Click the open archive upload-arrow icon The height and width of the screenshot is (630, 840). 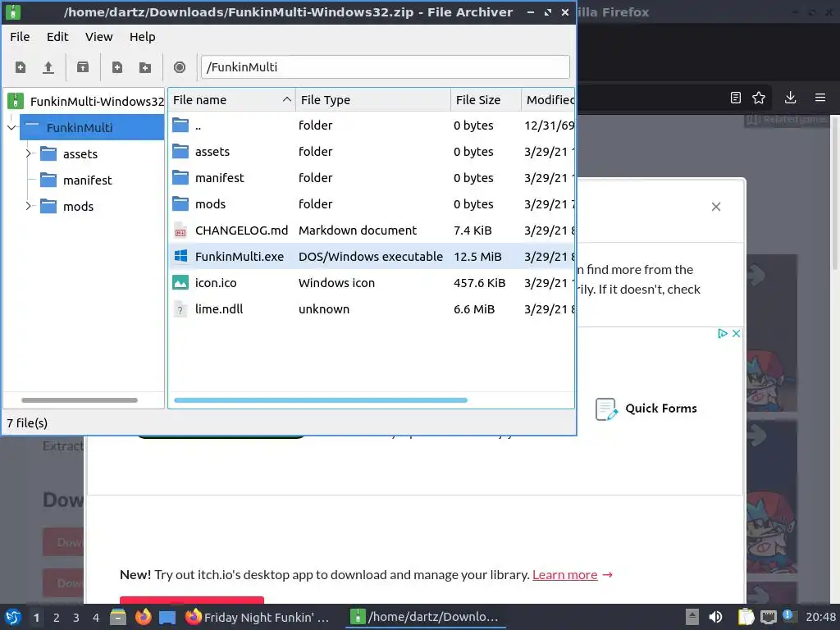pyautogui.click(x=48, y=67)
